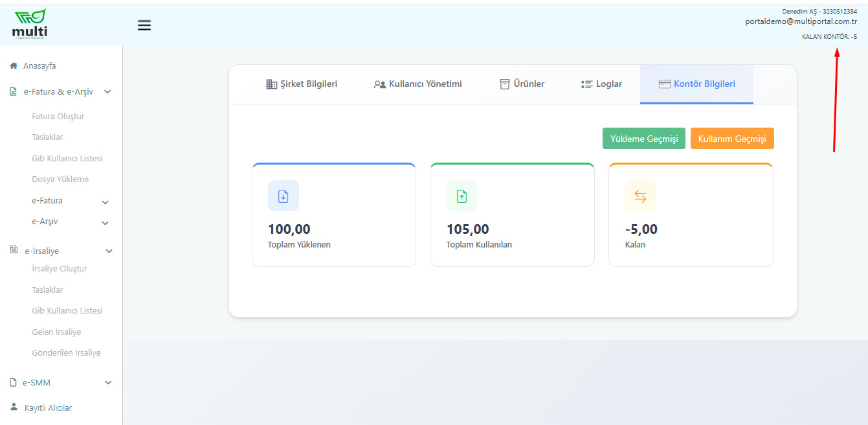Expand the e-SMM menu chevron
868x425 pixels.
coord(108,383)
